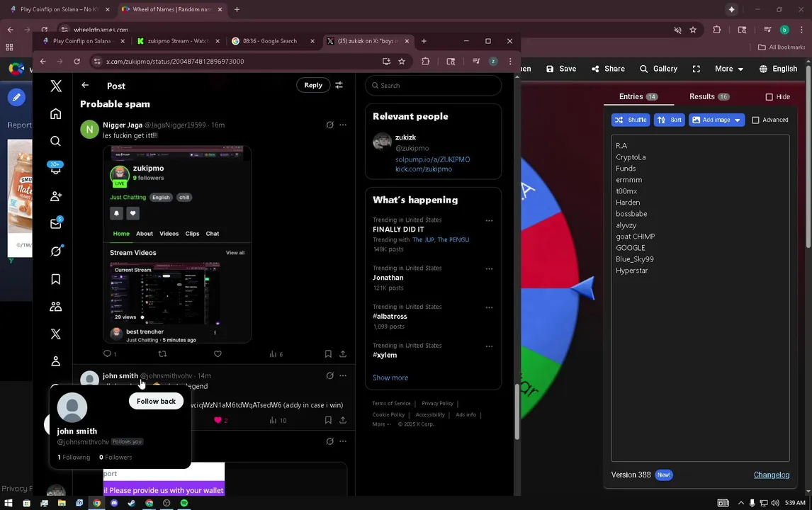Click the X page vertical scrollbar
Screen dimensions: 812x510
click(517, 412)
